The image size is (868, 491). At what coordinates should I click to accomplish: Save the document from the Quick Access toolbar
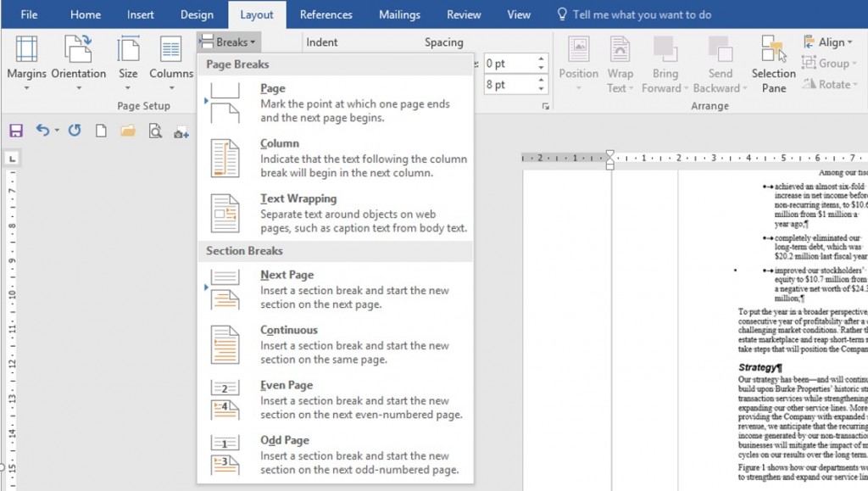(16, 130)
